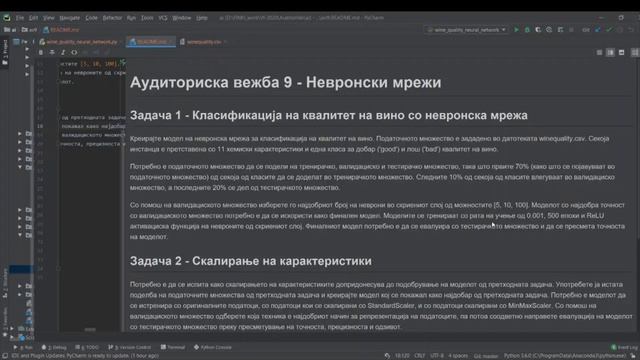The height and width of the screenshot is (360, 640).
Task: Click the PyCharm update notification message
Action: pyautogui.click(x=85, y=356)
